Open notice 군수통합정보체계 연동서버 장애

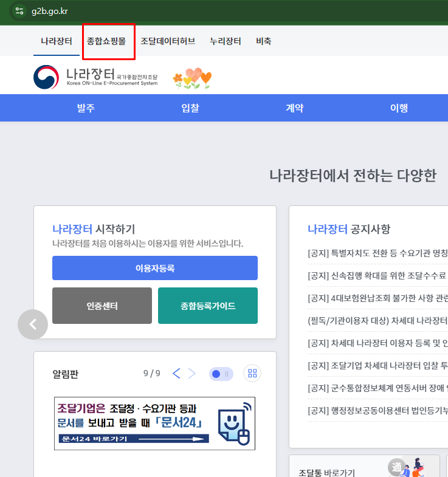tap(377, 388)
